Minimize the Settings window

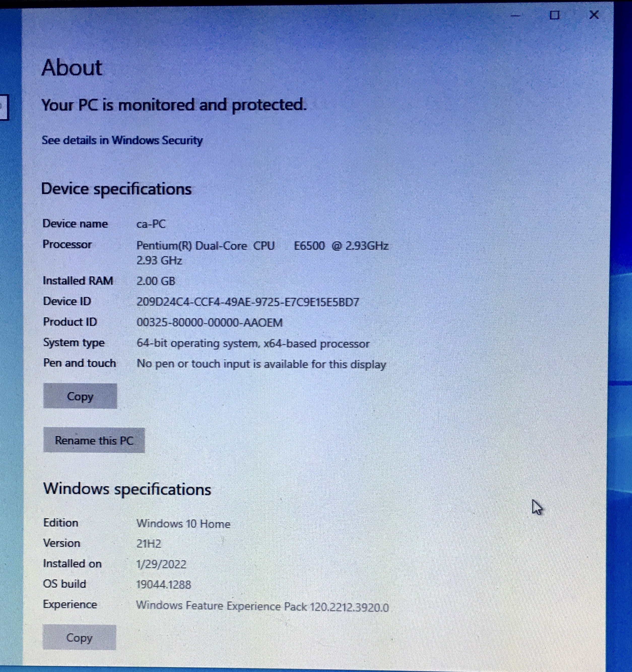tap(515, 15)
